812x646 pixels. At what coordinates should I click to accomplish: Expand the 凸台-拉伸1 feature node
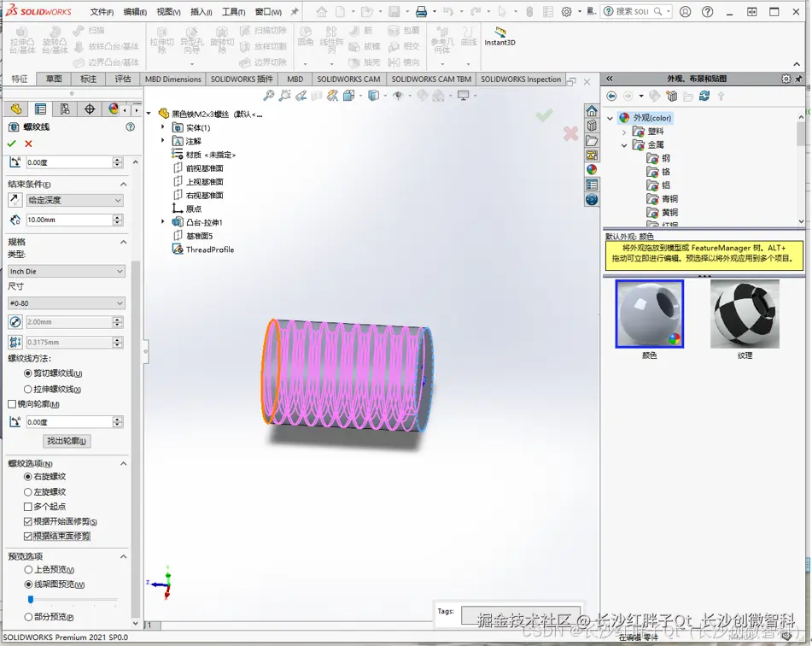pos(162,222)
